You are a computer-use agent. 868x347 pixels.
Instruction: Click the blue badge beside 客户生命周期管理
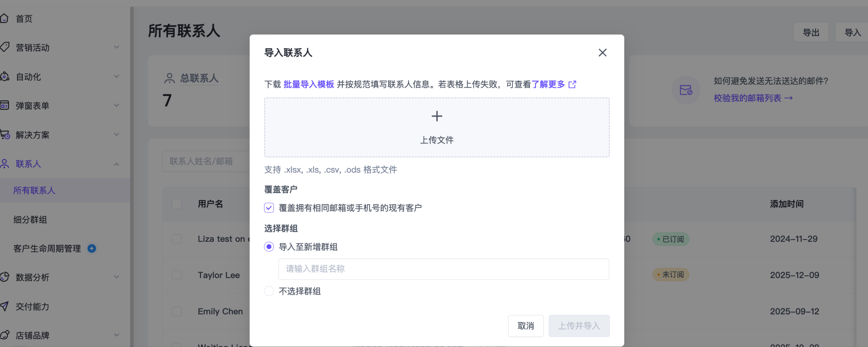coord(92,249)
